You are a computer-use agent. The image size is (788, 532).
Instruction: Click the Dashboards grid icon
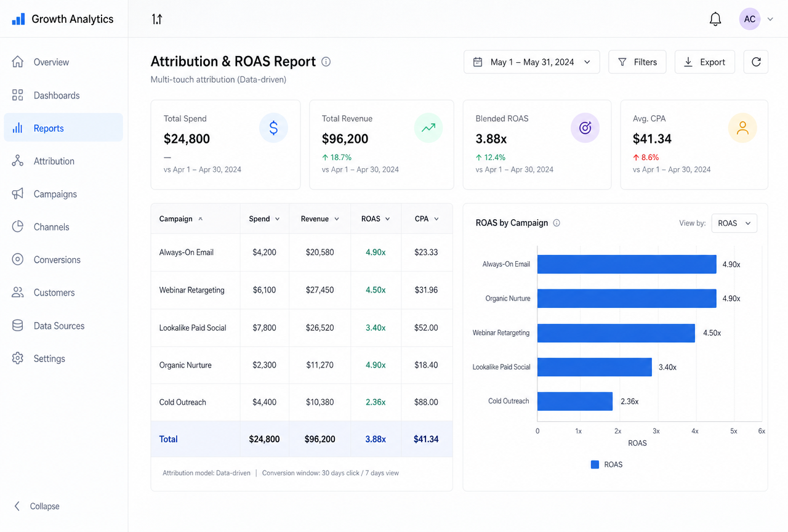pyautogui.click(x=18, y=95)
